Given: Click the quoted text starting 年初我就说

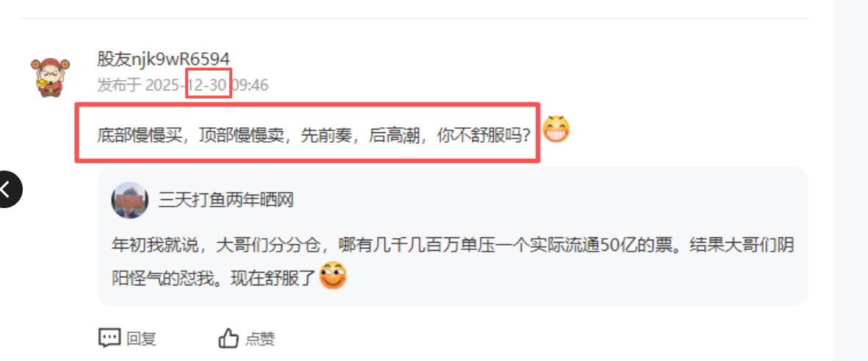Looking at the screenshot, I should click(447, 260).
